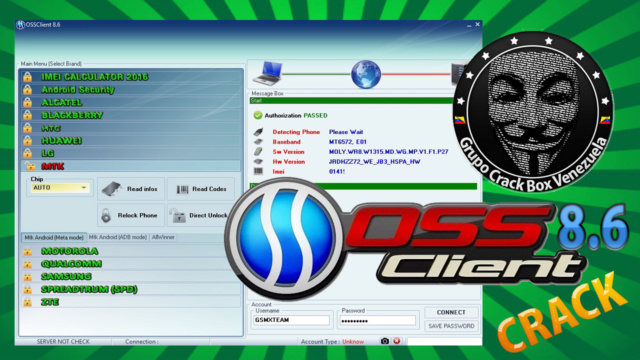Click the laptop computer icon
This screenshot has width=640, height=360.
coord(267,73)
